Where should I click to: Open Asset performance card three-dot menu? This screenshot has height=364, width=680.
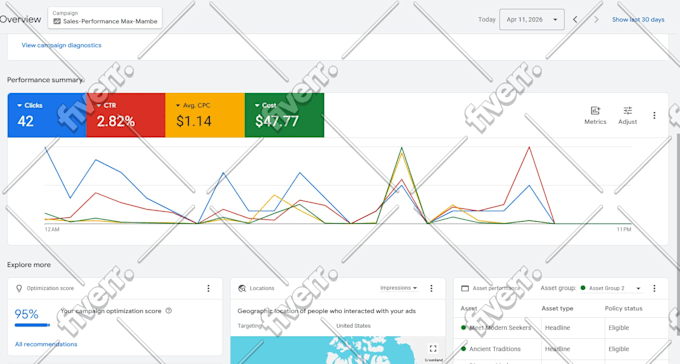[654, 289]
